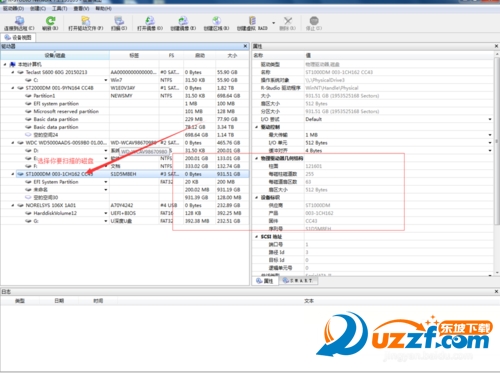Viewport: 500px width, 373px height.
Task: Click the Open Image toolbar icon
Action: (x=150, y=23)
